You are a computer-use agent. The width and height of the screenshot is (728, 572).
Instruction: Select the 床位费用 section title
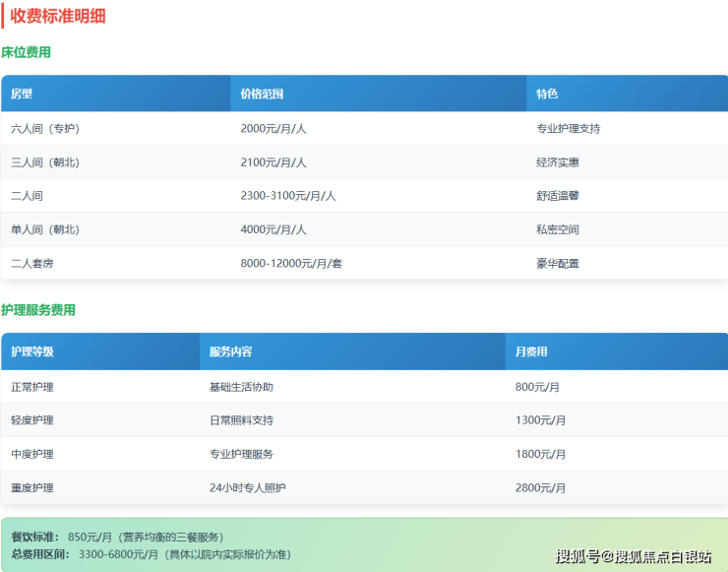click(x=26, y=52)
